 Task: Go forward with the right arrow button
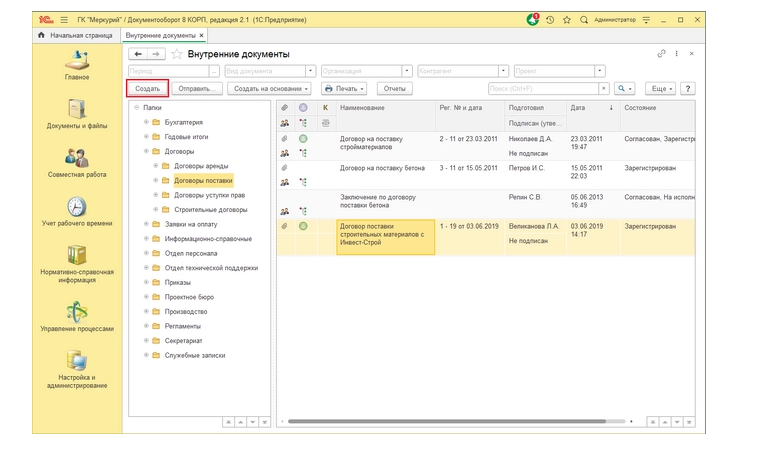coord(156,54)
